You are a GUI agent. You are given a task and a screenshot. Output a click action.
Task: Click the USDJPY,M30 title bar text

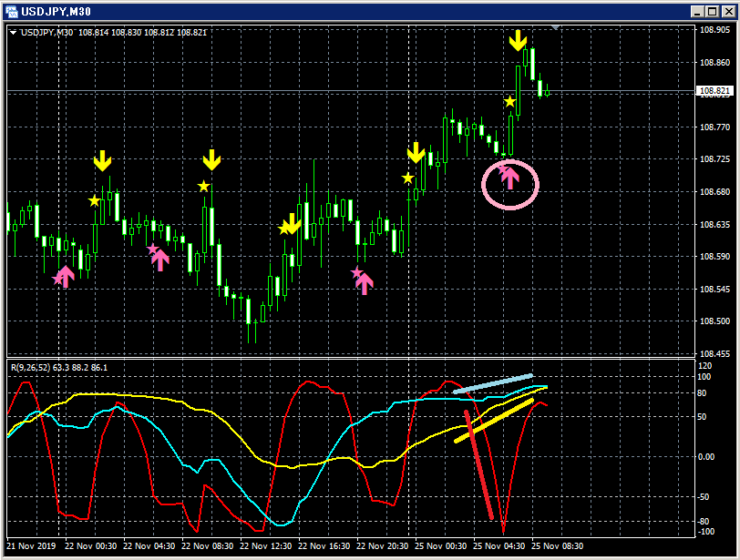click(x=57, y=12)
